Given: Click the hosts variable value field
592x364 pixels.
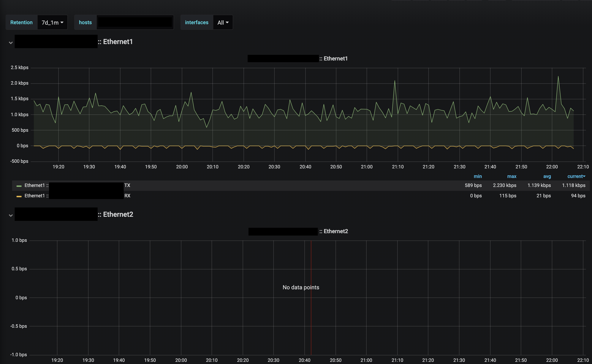Looking at the screenshot, I should (135, 22).
